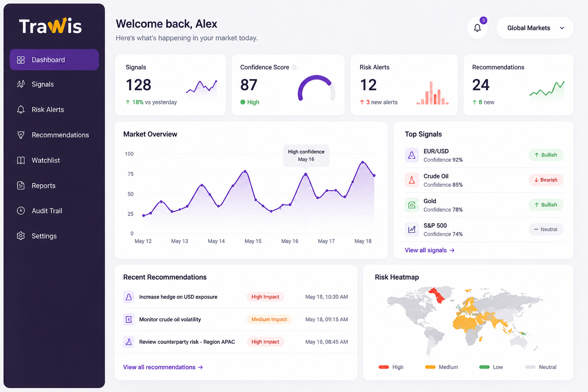The height and width of the screenshot is (392, 588).
Task: Expand the Global Markets dropdown
Action: click(x=535, y=28)
